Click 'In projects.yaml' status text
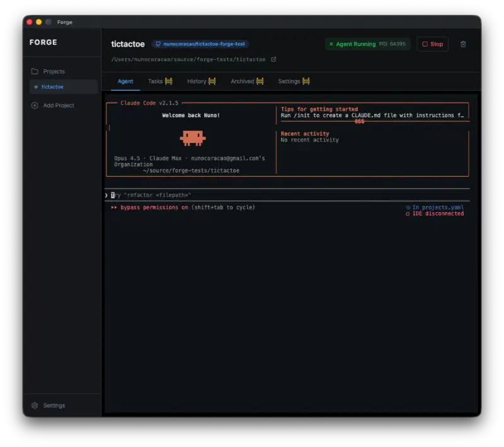Screen dimensions: 504x447 point(438,207)
